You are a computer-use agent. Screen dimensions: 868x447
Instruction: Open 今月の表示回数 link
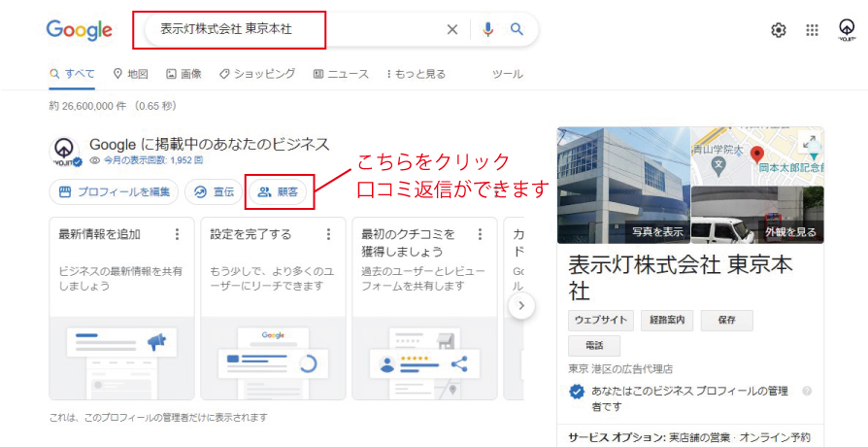coord(147,160)
